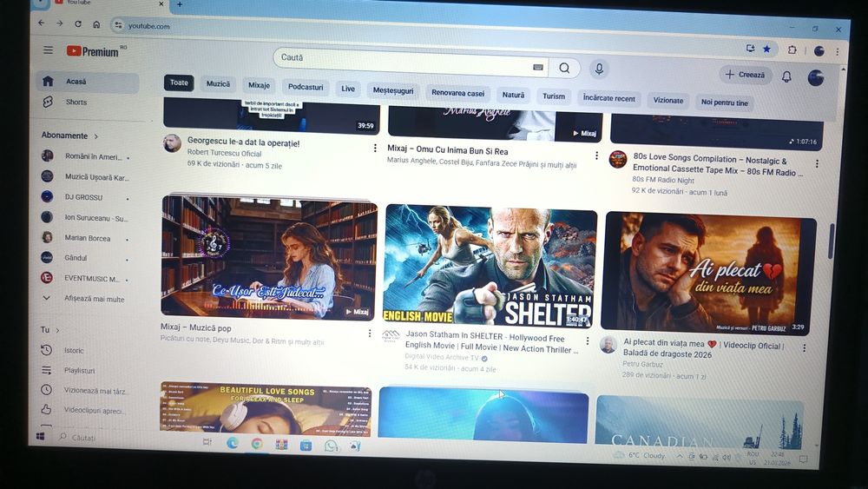Select the Podcasturi filter chip

click(306, 87)
